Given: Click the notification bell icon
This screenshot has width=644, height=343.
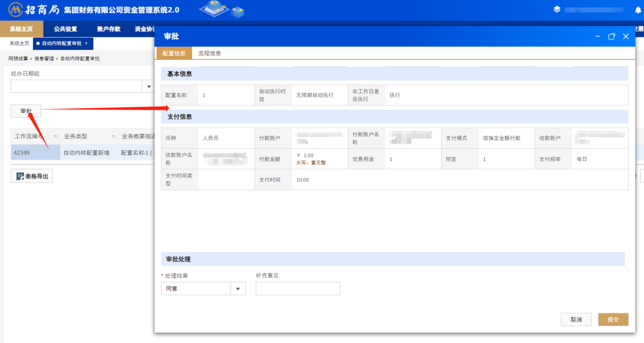Looking at the screenshot, I should (x=638, y=10).
